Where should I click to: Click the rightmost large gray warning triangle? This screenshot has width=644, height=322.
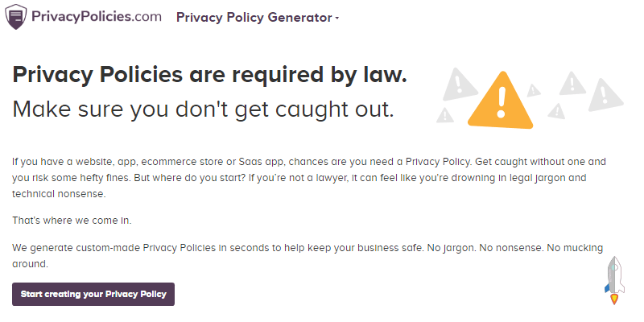[605, 95]
